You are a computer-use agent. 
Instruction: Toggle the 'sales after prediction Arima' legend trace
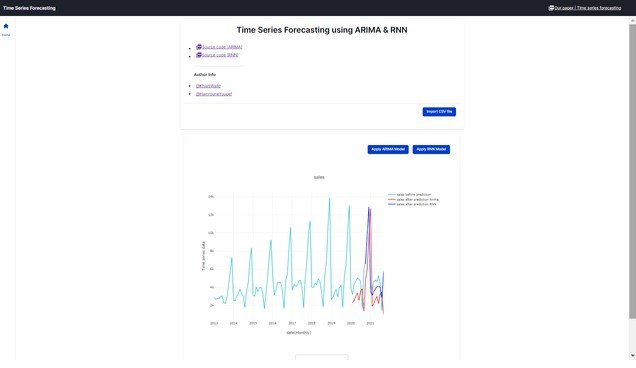[x=413, y=200]
